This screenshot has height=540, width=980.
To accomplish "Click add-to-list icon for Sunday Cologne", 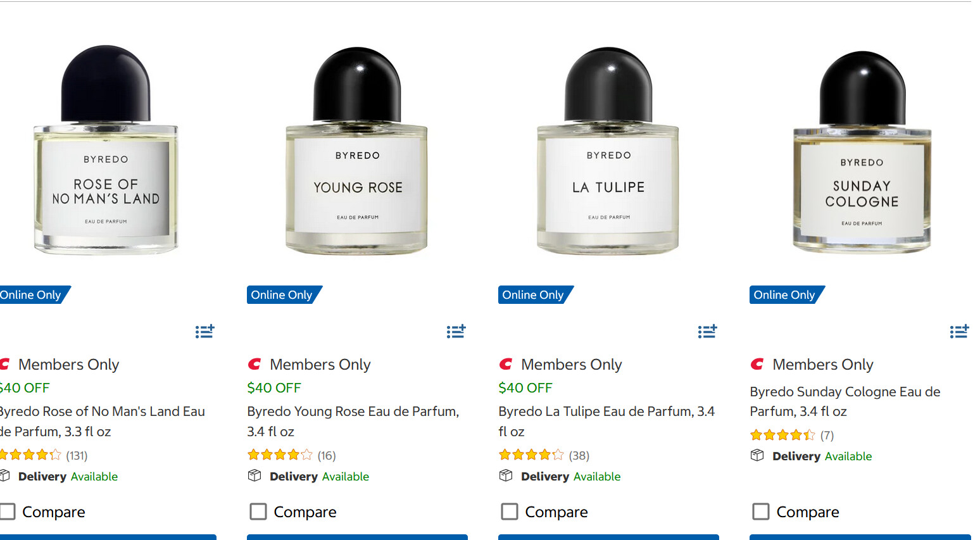I will click(959, 331).
